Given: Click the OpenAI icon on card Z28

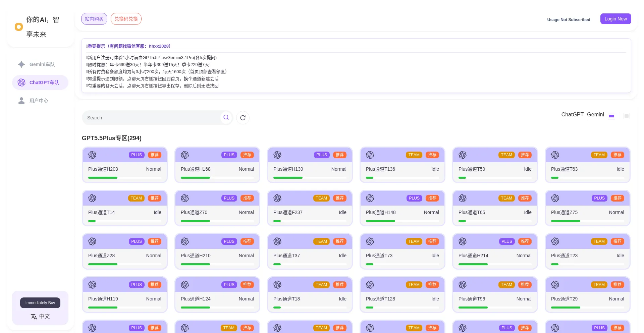Looking at the screenshot, I should click(92, 241).
